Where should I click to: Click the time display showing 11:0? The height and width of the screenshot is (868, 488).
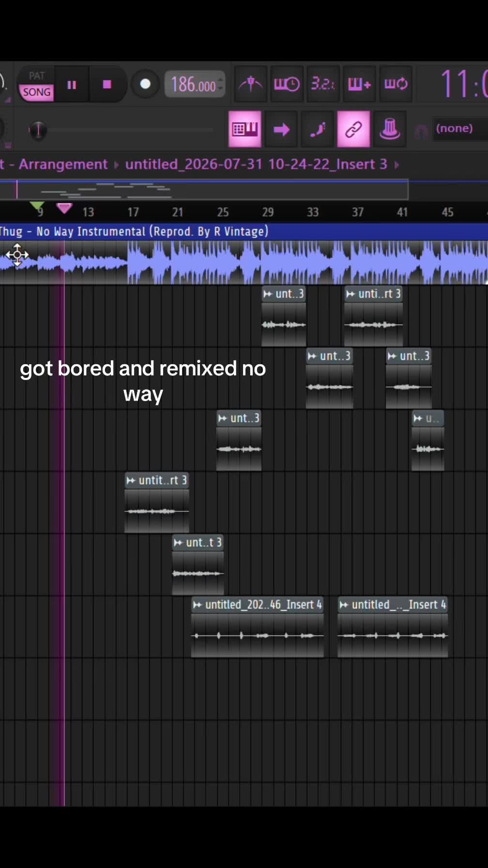[x=464, y=84]
